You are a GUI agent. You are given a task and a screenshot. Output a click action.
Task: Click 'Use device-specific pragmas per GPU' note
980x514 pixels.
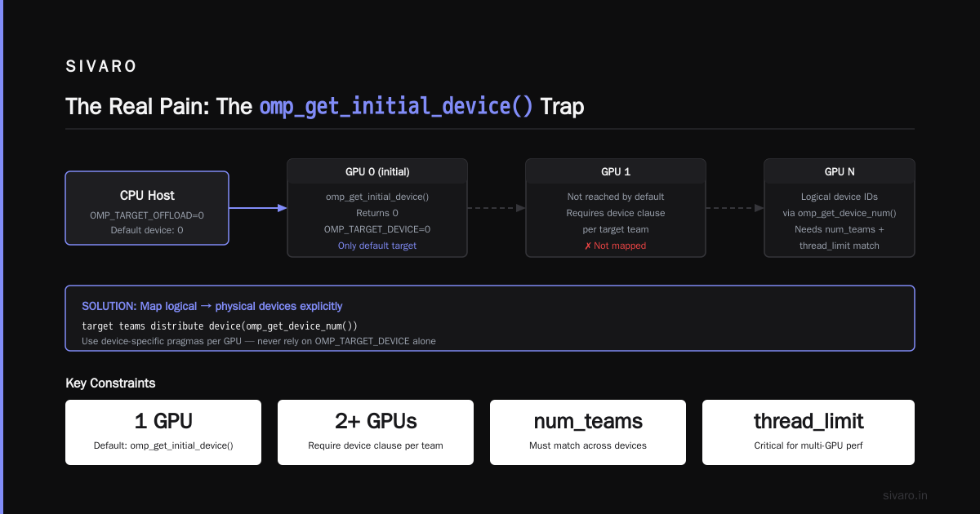point(259,341)
